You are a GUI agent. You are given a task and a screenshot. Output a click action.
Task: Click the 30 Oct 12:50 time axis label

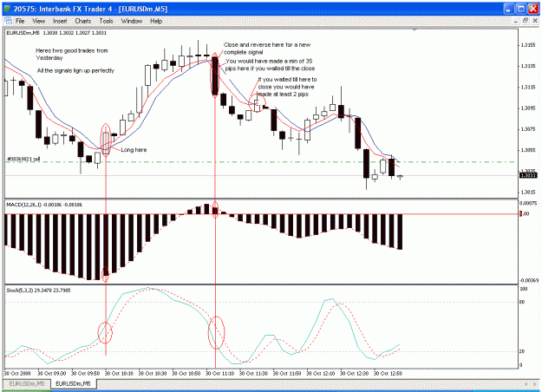388,373
